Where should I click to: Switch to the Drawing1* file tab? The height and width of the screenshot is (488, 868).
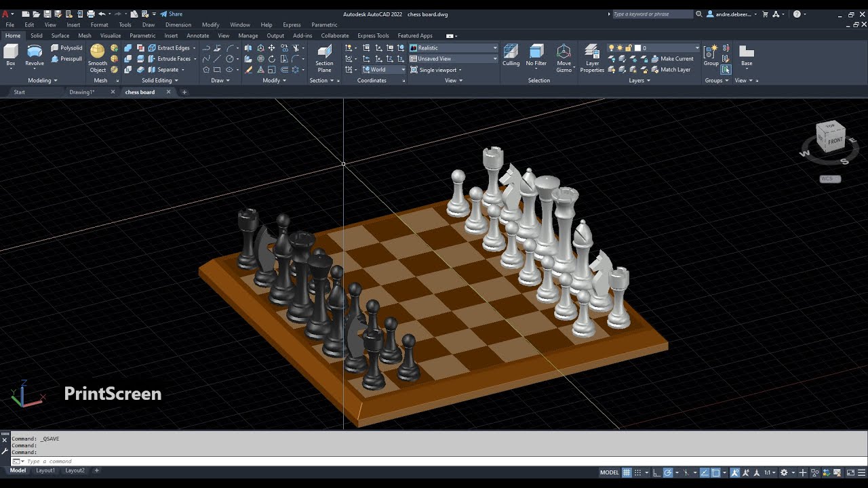[x=81, y=92]
